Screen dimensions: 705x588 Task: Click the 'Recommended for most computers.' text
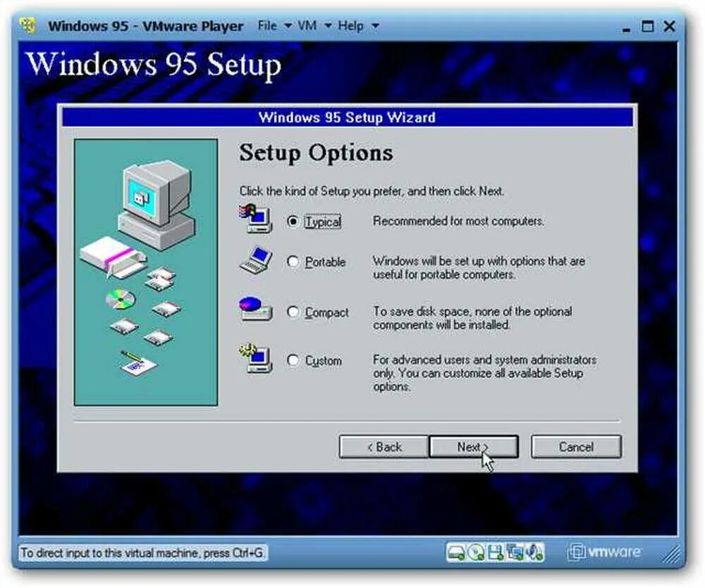tap(459, 221)
